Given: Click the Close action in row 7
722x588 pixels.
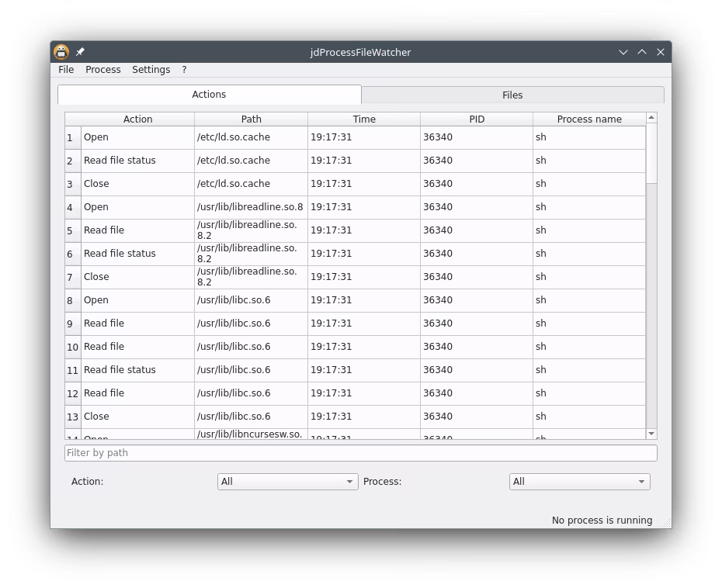Looking at the screenshot, I should 137,277.
